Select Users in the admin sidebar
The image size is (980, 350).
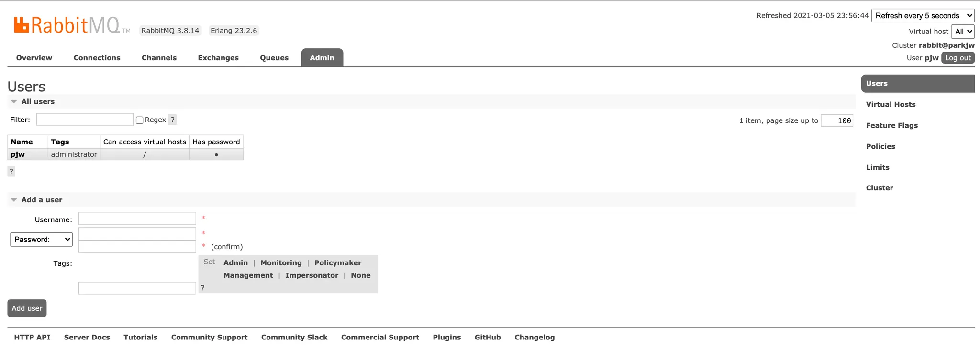(918, 84)
